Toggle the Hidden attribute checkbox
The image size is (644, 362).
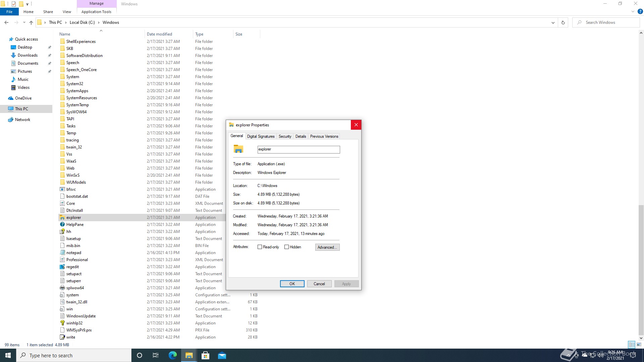tap(286, 247)
